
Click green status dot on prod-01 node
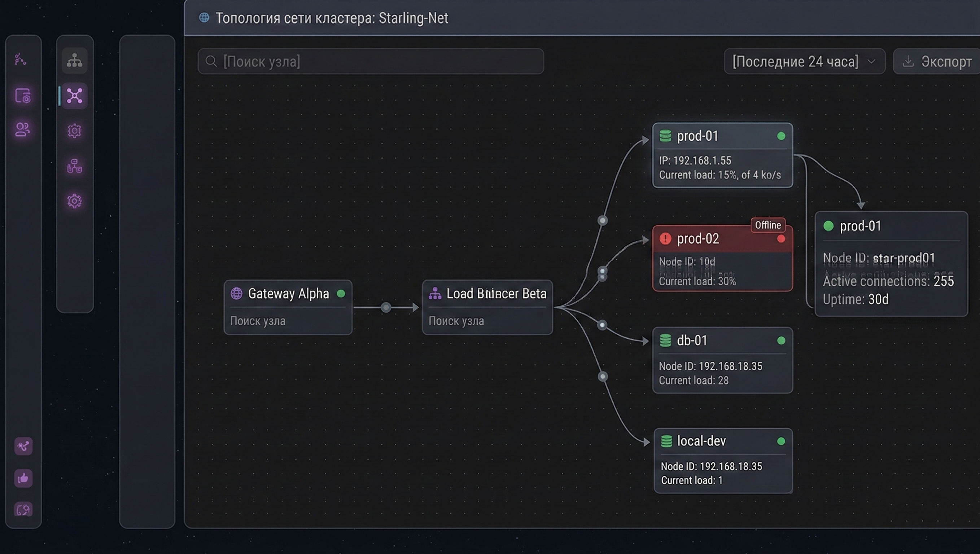pyautogui.click(x=781, y=136)
